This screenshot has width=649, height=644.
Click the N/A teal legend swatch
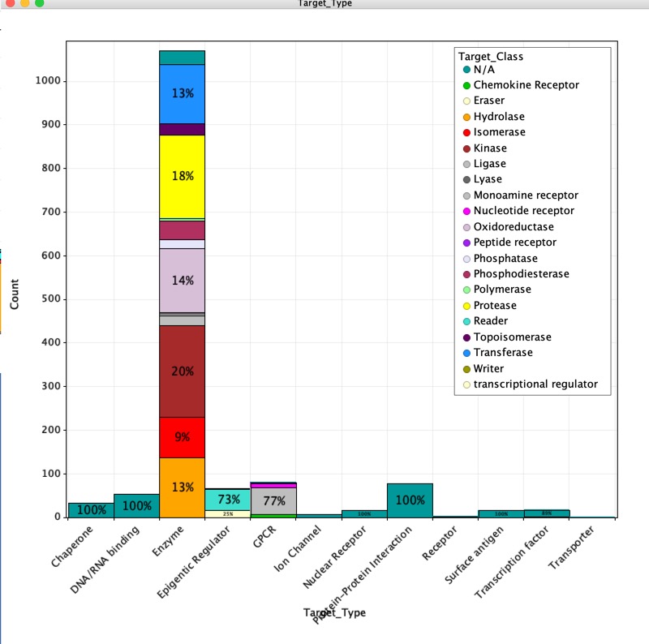[466, 70]
